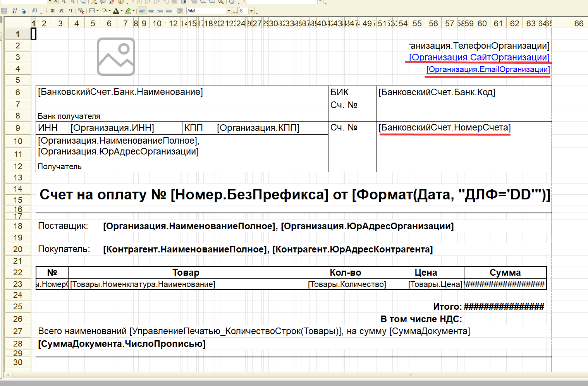Click the text color A icon
Image resolution: width=588 pixels, height=386 pixels.
[116, 11]
